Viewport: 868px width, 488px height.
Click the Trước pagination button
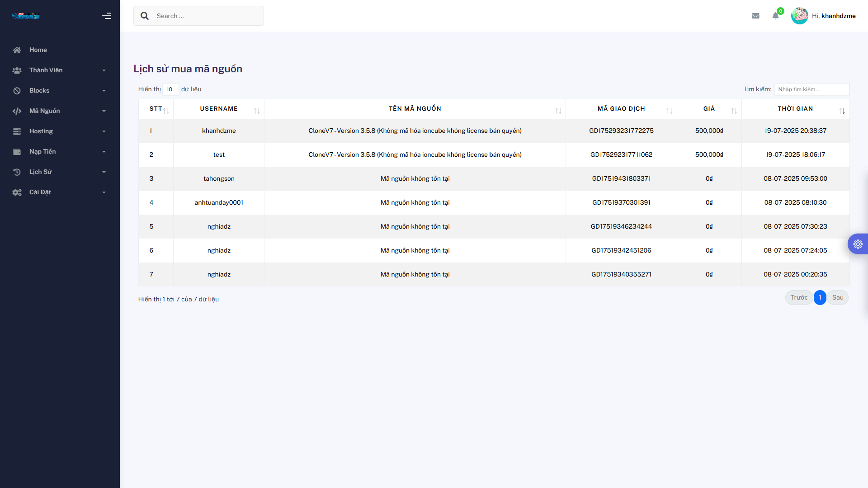pyautogui.click(x=799, y=297)
